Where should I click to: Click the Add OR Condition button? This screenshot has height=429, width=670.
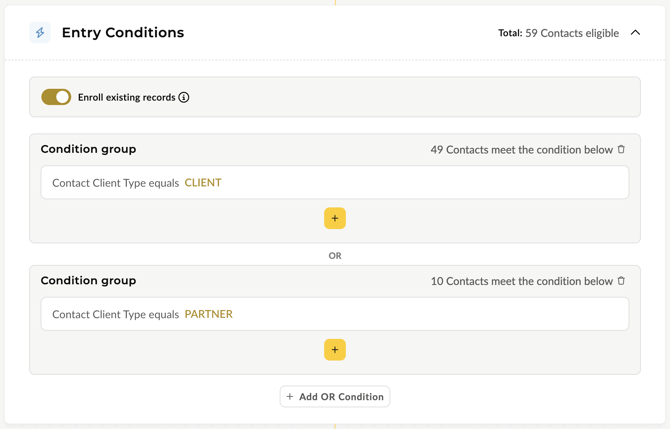tap(335, 397)
